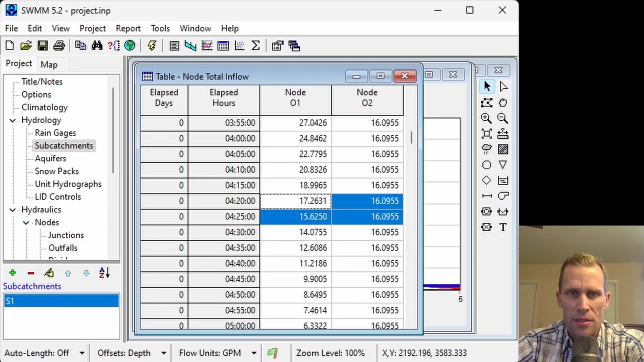Activate the Zoom In magnifier
The height and width of the screenshot is (362, 644).
487,118
